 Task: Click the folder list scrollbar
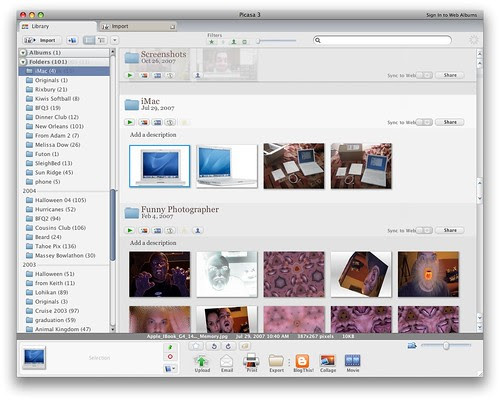(x=113, y=225)
